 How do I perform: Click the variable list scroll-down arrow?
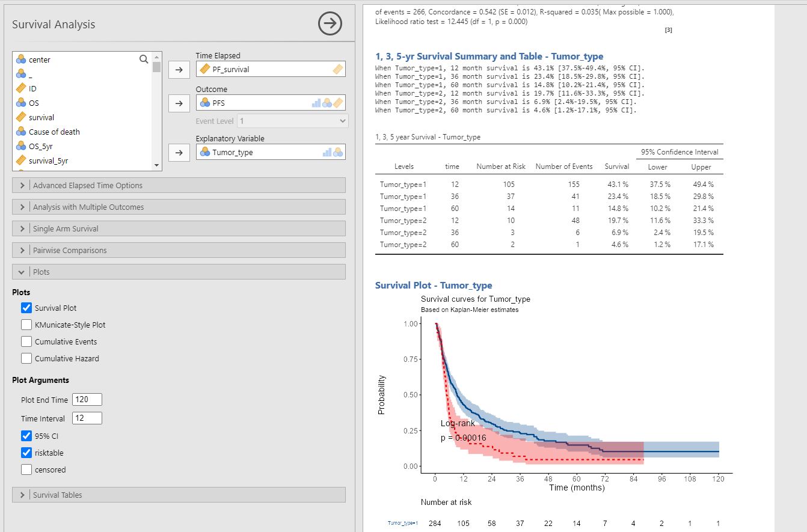point(157,165)
